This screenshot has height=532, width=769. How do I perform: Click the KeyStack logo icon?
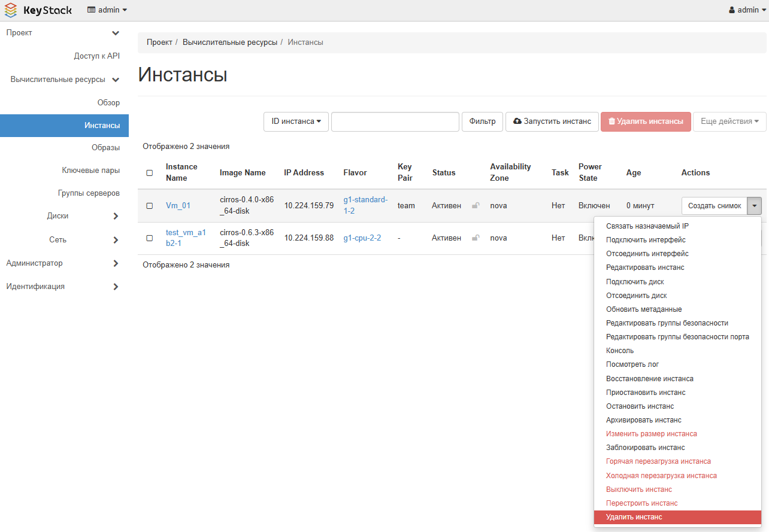(x=11, y=10)
